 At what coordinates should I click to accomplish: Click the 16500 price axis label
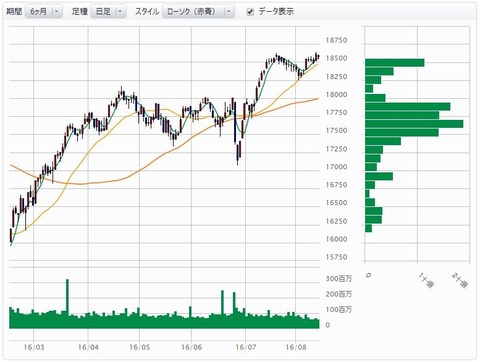[336, 203]
